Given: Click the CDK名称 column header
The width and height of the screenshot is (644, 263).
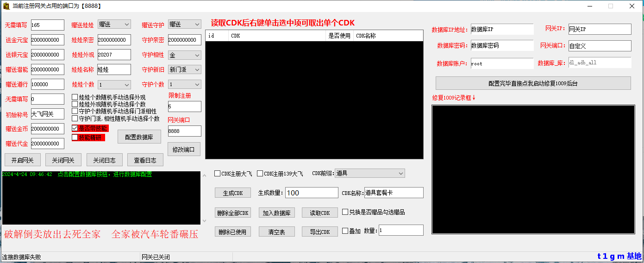Looking at the screenshot, I should tap(388, 36).
